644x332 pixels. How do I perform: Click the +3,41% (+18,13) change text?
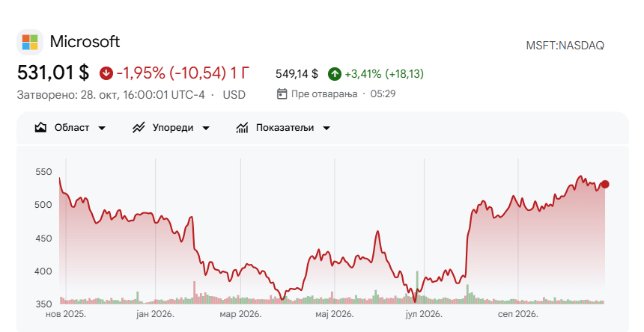[x=384, y=74]
